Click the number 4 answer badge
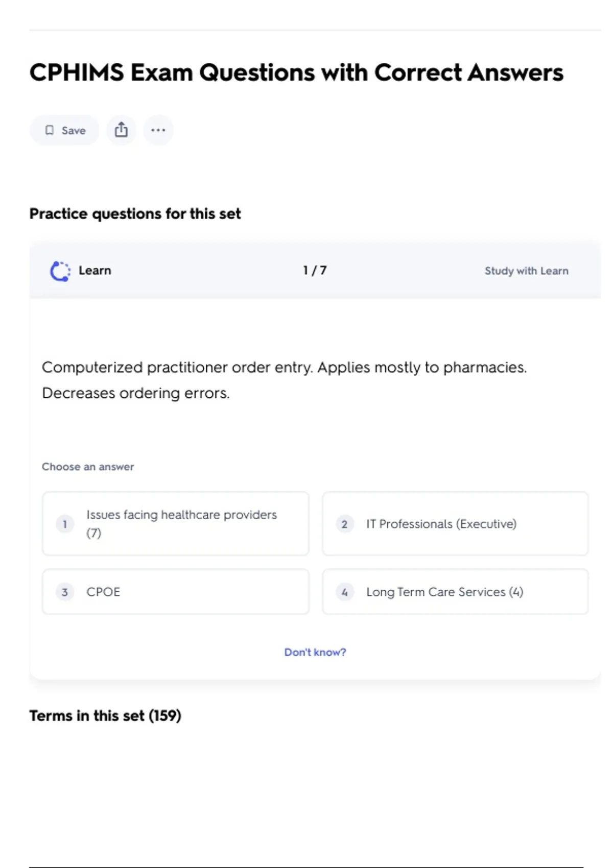The height and width of the screenshot is (868, 613). click(344, 592)
